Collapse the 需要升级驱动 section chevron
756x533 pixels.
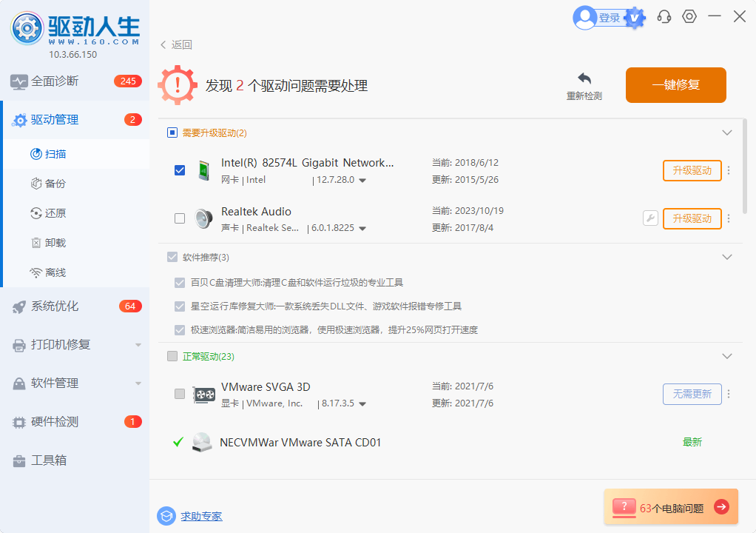pyautogui.click(x=727, y=133)
